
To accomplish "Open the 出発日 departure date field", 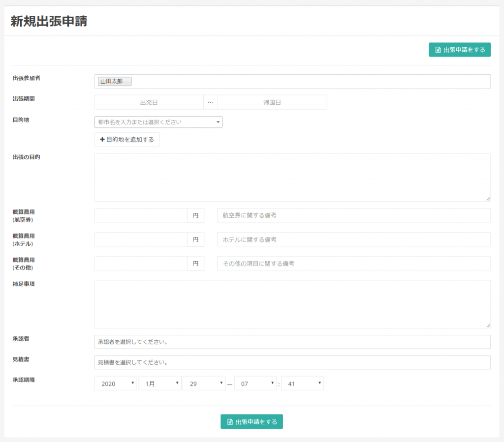I will [x=149, y=102].
